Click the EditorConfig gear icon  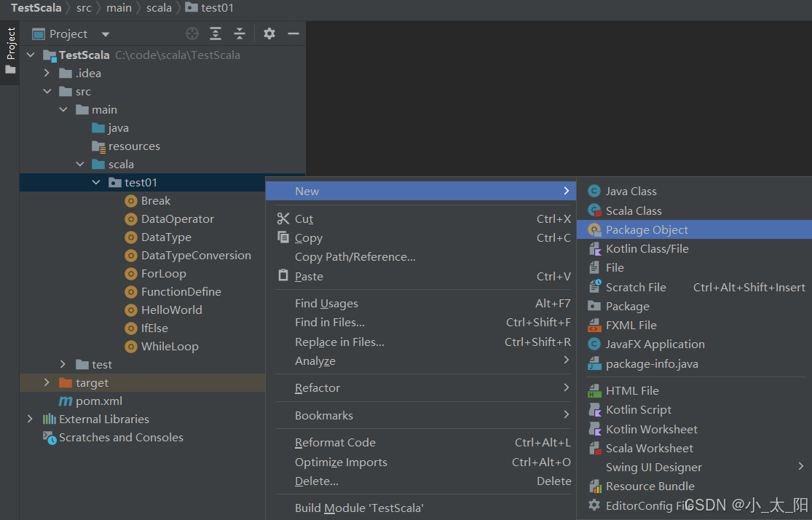(594, 505)
